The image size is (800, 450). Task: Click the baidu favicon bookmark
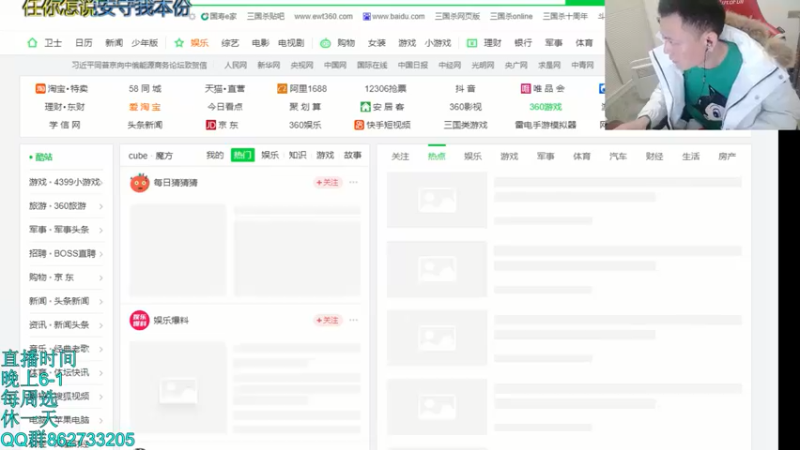[366, 16]
